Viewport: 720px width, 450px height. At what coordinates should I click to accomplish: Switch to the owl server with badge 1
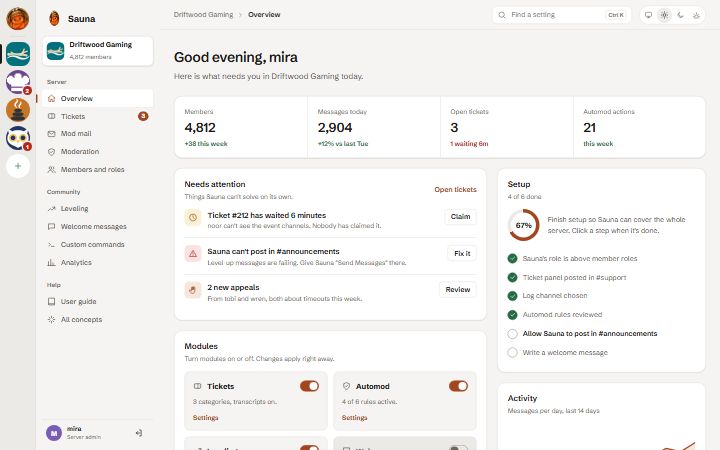pos(18,138)
